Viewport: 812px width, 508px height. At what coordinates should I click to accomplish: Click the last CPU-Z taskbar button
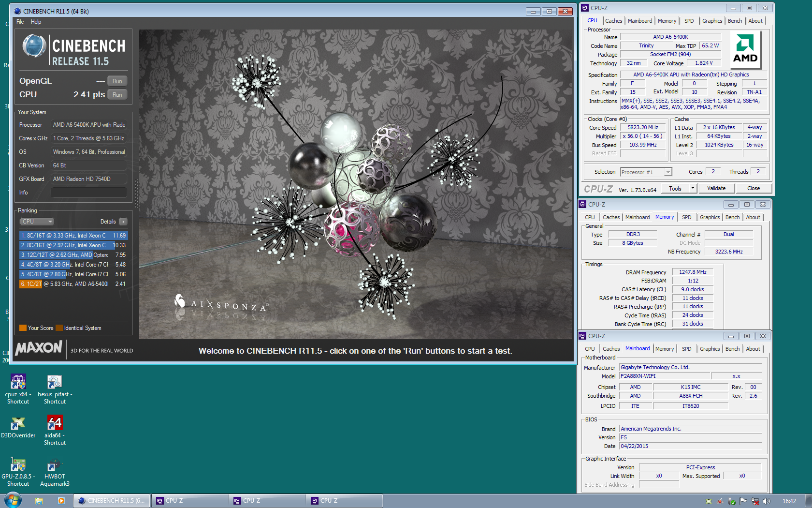pyautogui.click(x=345, y=501)
